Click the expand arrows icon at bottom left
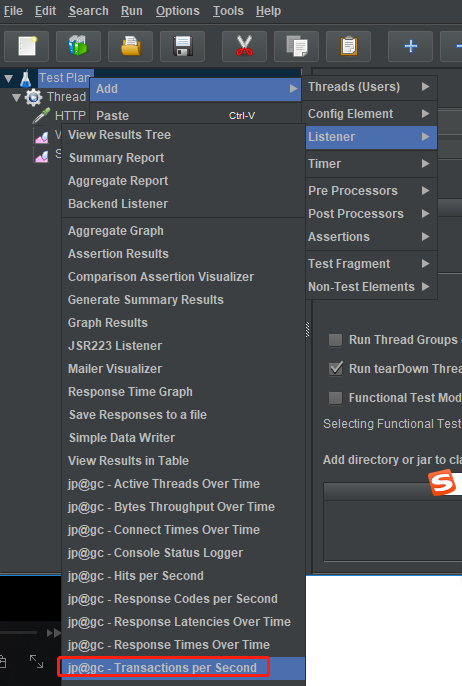Screen dimensions: 462x686 coord(36,661)
